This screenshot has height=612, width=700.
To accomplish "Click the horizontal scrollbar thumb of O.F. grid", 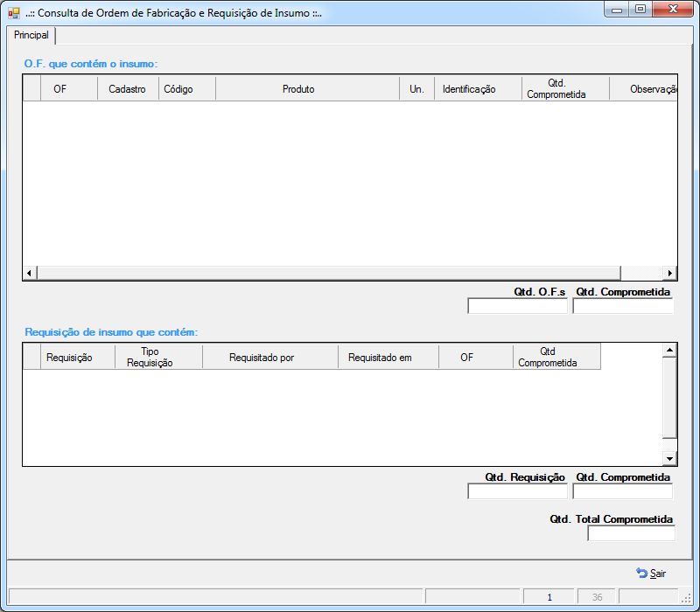I will (329, 273).
